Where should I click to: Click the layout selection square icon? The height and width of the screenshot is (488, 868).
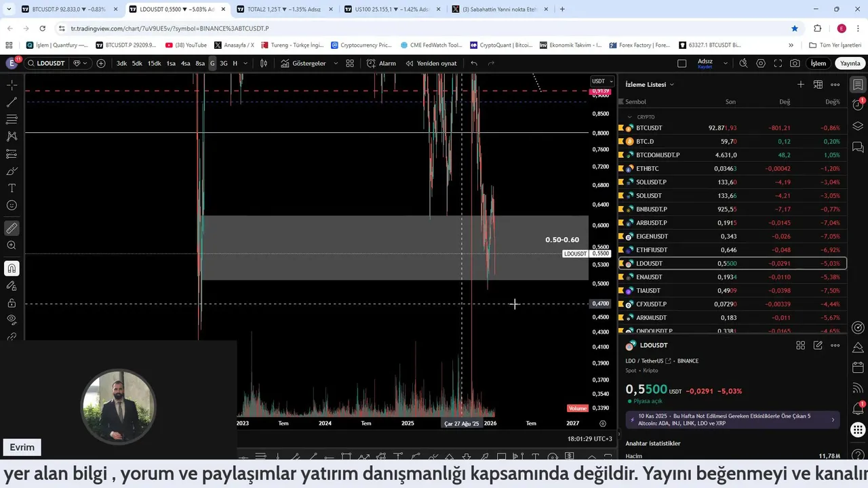point(682,63)
